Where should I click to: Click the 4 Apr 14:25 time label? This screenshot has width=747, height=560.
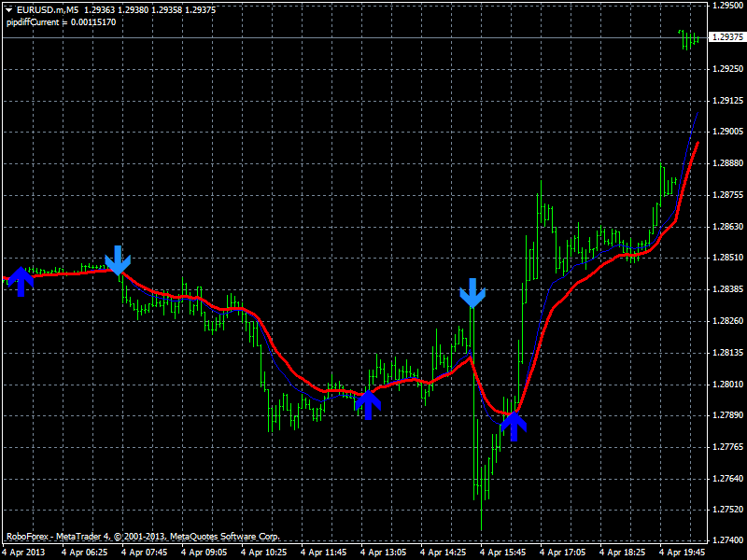[x=443, y=553]
